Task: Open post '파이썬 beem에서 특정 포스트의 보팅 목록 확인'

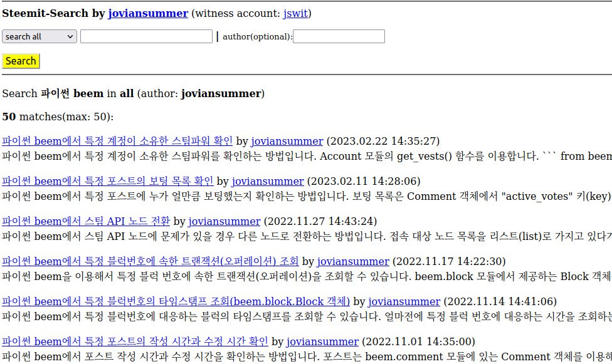Action: (107, 181)
